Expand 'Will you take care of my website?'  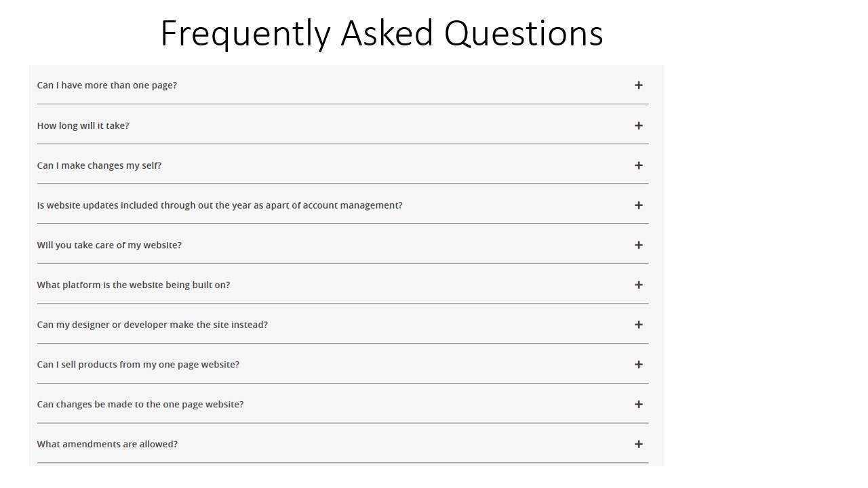[x=342, y=245]
